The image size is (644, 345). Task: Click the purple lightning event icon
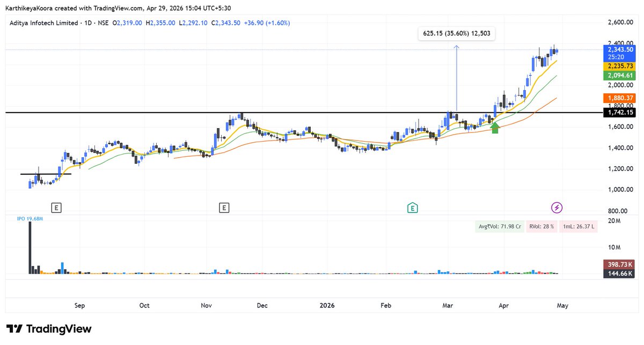point(557,207)
